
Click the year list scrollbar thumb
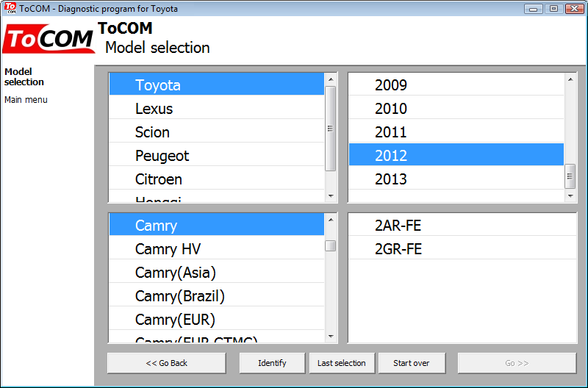pyautogui.click(x=570, y=176)
